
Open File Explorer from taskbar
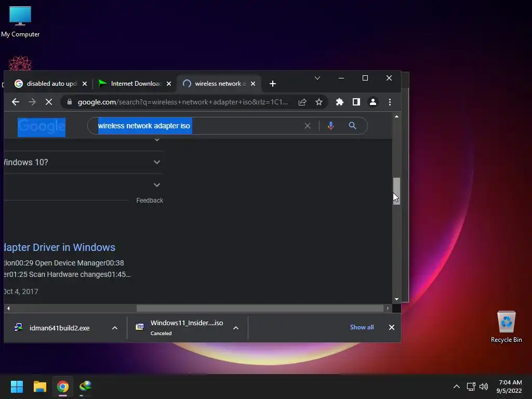[x=39, y=387]
